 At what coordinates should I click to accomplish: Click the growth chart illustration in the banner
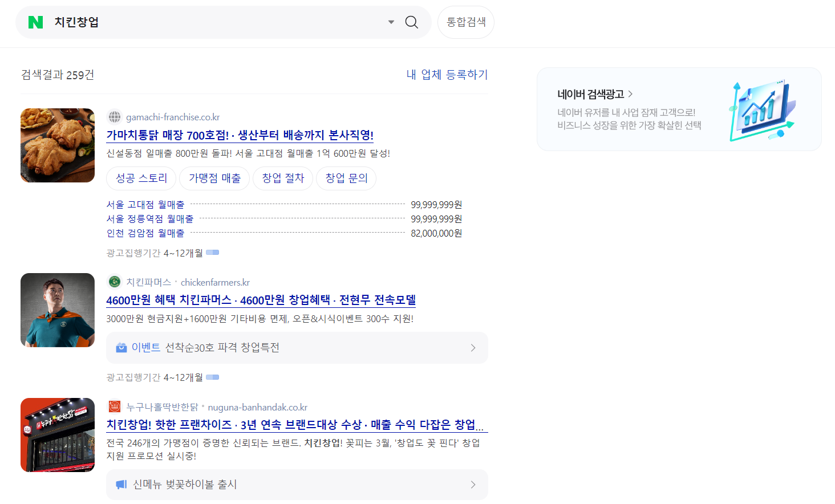coord(762,110)
